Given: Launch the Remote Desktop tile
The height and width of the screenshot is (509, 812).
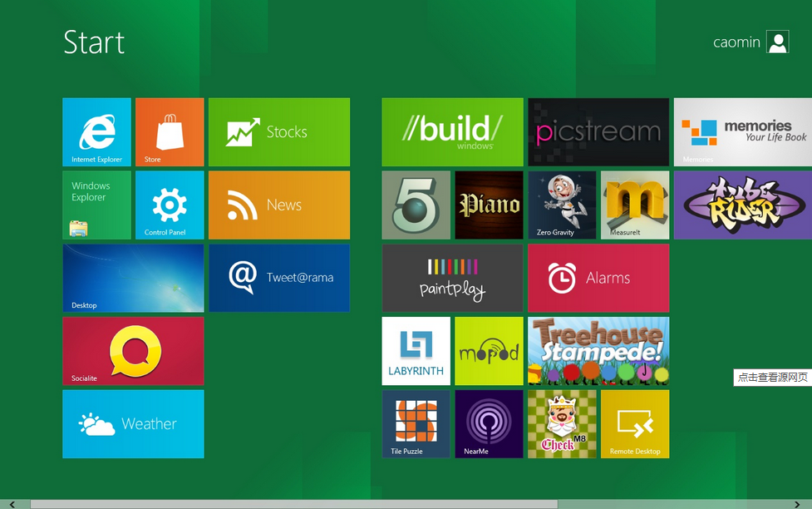Looking at the screenshot, I should click(x=636, y=424).
